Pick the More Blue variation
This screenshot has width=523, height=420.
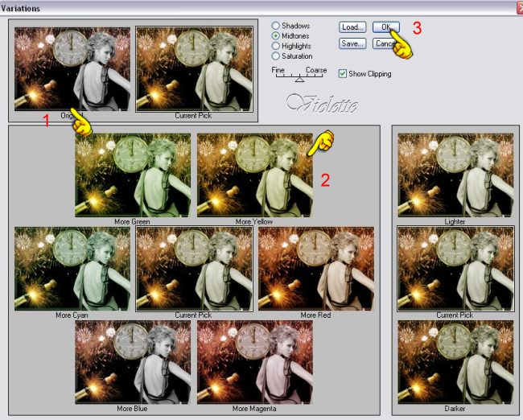click(133, 363)
